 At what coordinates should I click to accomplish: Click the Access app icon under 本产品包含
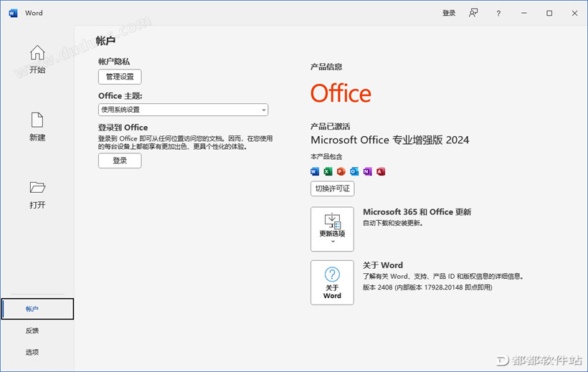(381, 171)
